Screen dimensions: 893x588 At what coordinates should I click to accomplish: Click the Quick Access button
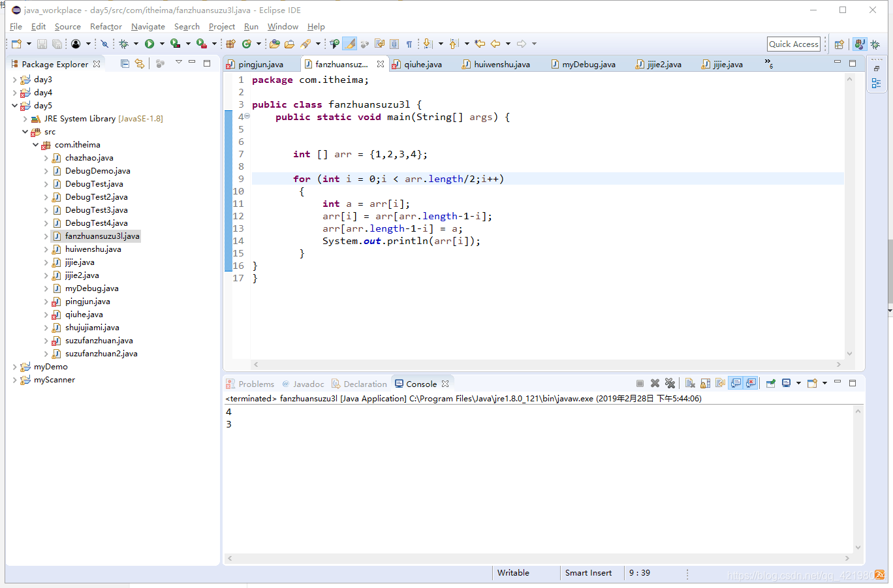794,44
